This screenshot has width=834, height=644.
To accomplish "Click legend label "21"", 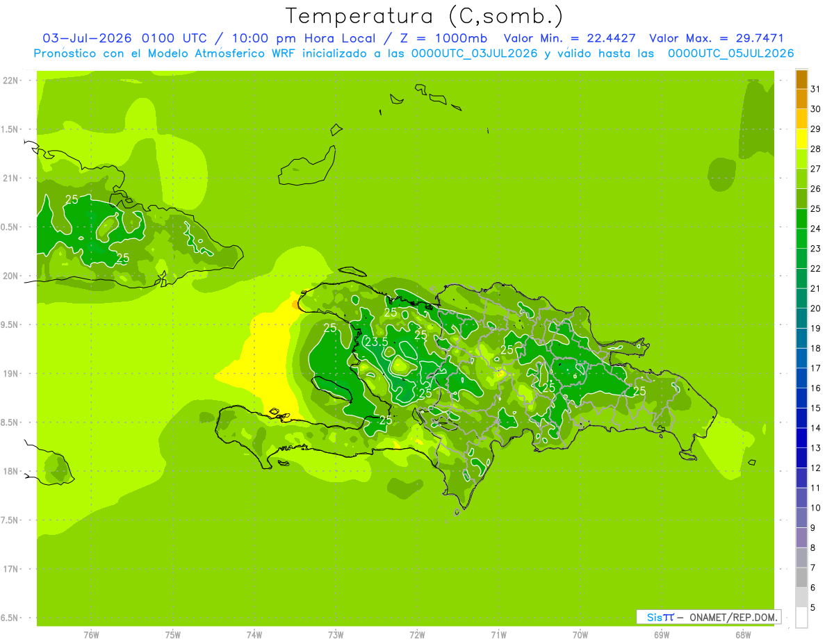I will tap(816, 288).
